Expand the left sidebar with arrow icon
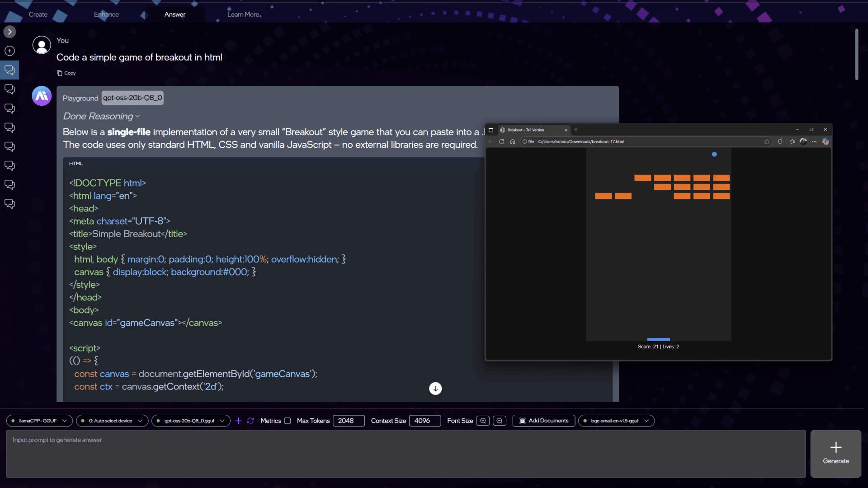Image resolution: width=868 pixels, height=488 pixels. [x=9, y=32]
